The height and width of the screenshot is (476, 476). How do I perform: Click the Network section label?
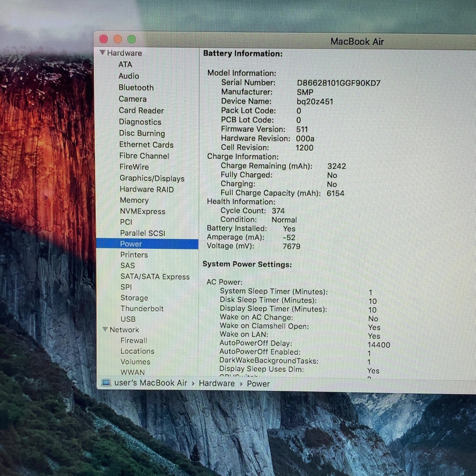tap(124, 330)
